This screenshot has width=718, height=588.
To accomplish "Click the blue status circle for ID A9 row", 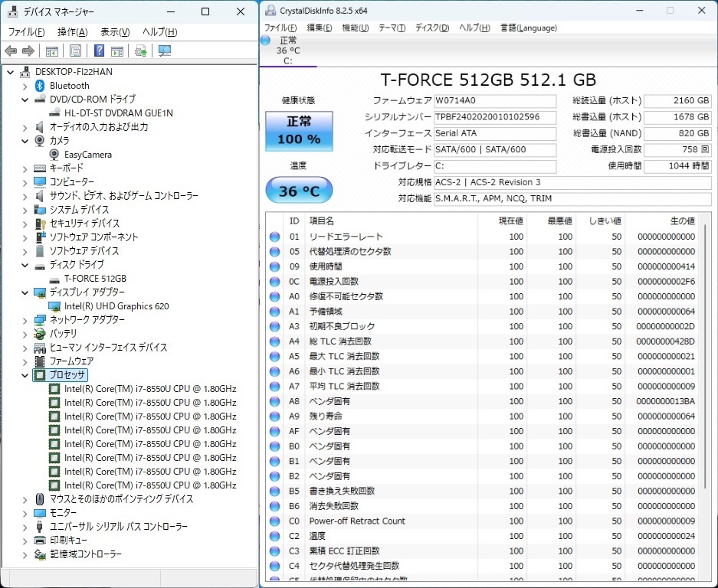I will pos(274,416).
